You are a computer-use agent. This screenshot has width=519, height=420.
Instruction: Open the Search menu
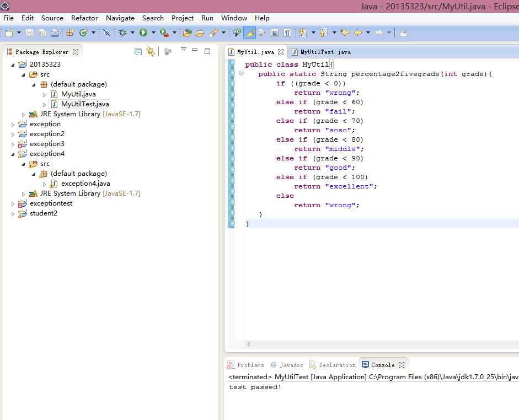click(x=153, y=18)
